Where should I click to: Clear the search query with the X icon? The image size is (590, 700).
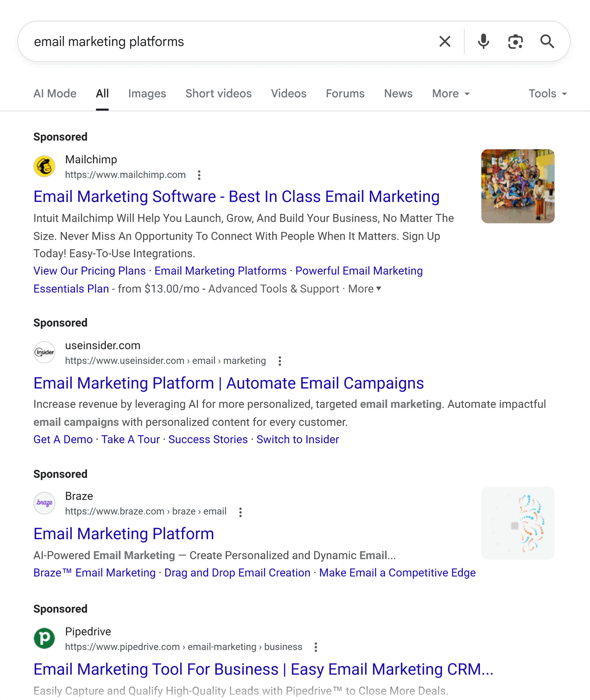[444, 42]
